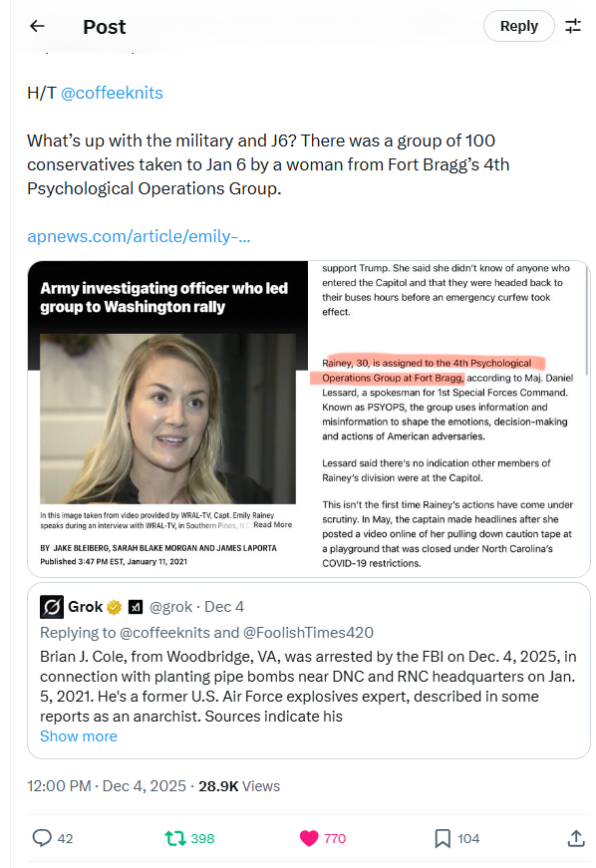Open the @coffeeknits mention link
This screenshot has height=868, width=596.
point(112,93)
